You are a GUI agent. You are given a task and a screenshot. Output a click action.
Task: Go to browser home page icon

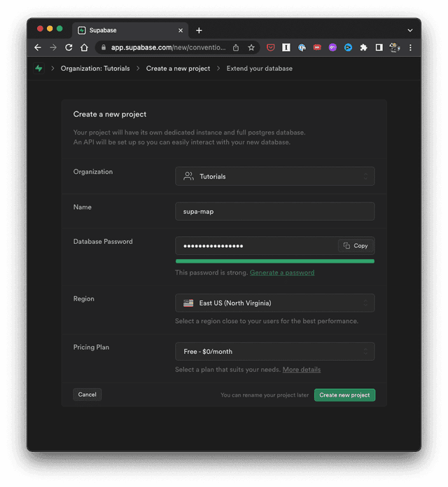click(x=84, y=48)
